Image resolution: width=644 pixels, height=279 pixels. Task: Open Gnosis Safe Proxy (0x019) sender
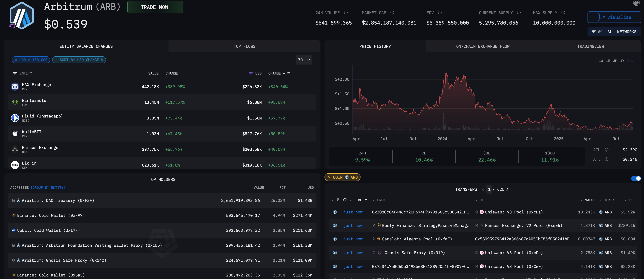tap(414, 253)
